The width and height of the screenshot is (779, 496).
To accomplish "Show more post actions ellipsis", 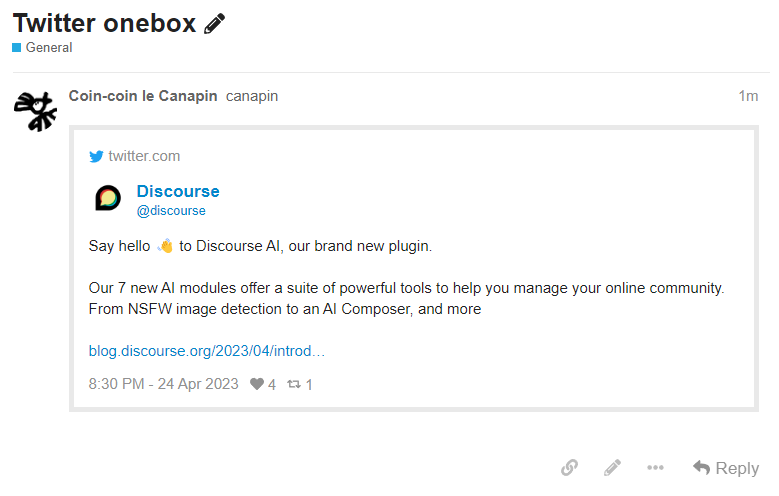I will pos(655,468).
